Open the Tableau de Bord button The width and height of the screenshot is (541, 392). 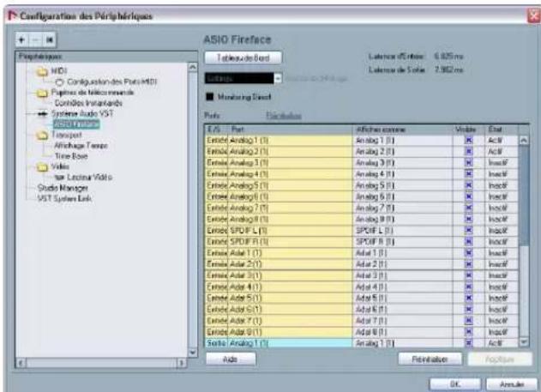[x=243, y=58]
